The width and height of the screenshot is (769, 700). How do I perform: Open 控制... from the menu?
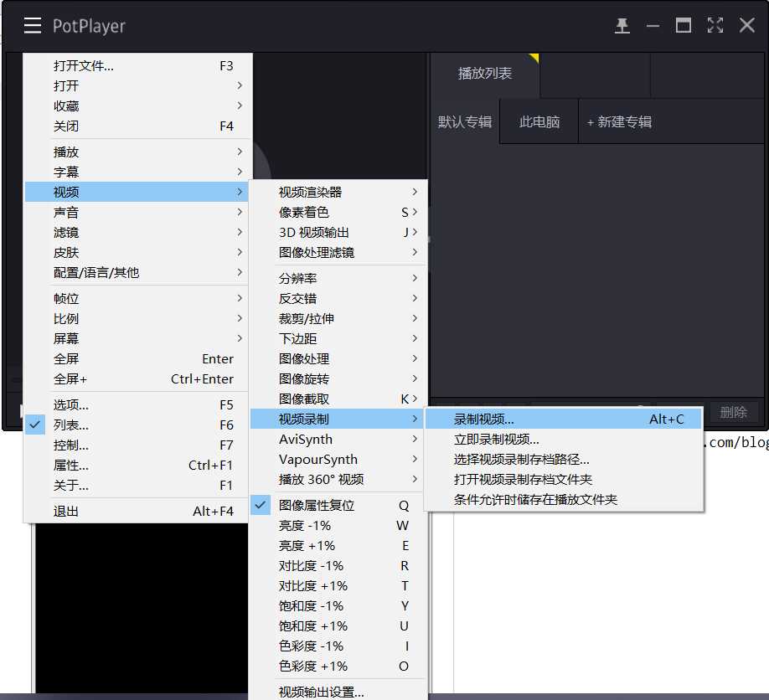137,445
